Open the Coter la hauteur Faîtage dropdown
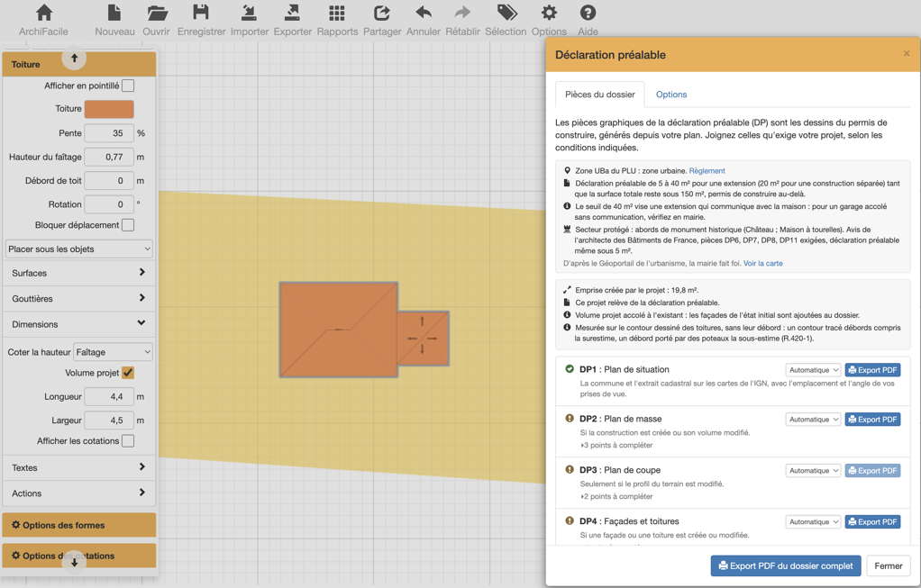The image size is (921, 588). [113, 352]
